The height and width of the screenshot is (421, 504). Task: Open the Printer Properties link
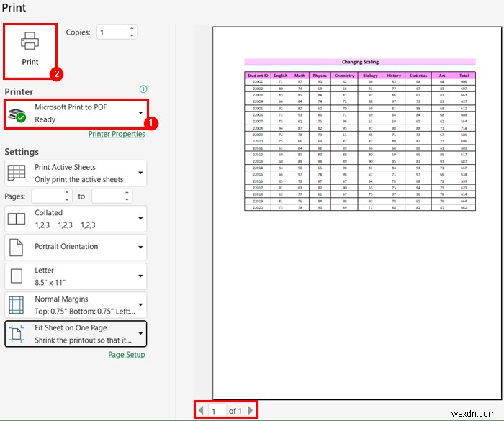click(x=117, y=134)
